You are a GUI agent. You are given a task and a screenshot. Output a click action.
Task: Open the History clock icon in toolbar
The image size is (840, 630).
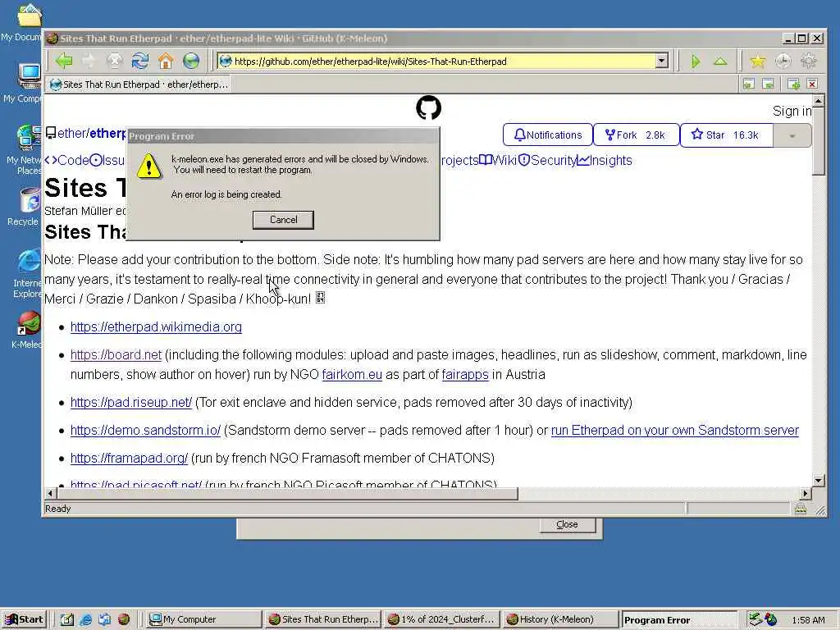[x=783, y=61]
